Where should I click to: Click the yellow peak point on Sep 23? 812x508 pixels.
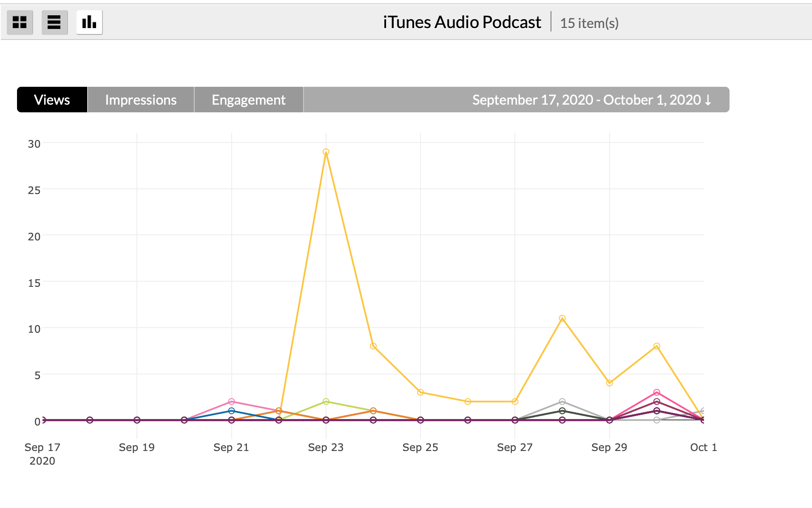326,152
